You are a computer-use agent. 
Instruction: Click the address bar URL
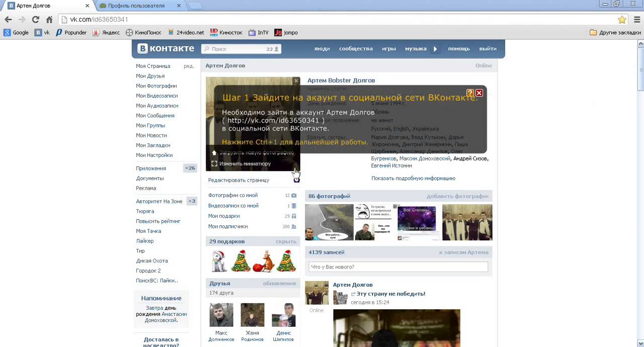[99, 20]
